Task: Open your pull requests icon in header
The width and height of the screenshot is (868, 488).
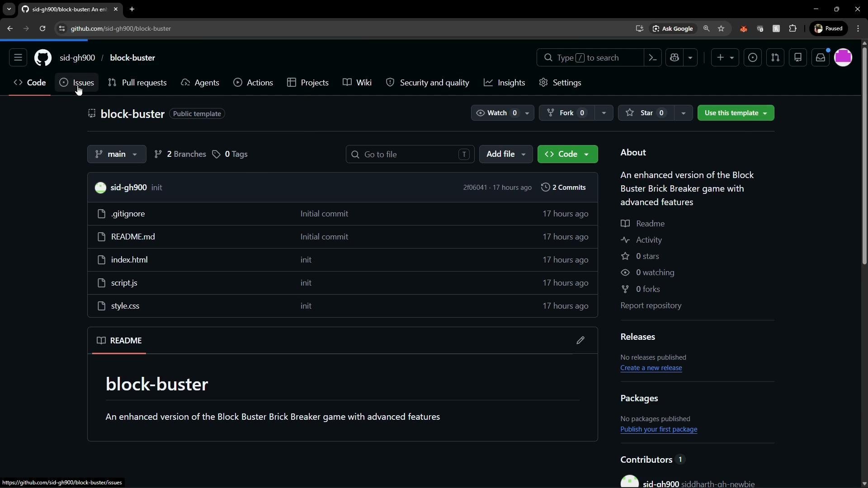Action: [775, 58]
